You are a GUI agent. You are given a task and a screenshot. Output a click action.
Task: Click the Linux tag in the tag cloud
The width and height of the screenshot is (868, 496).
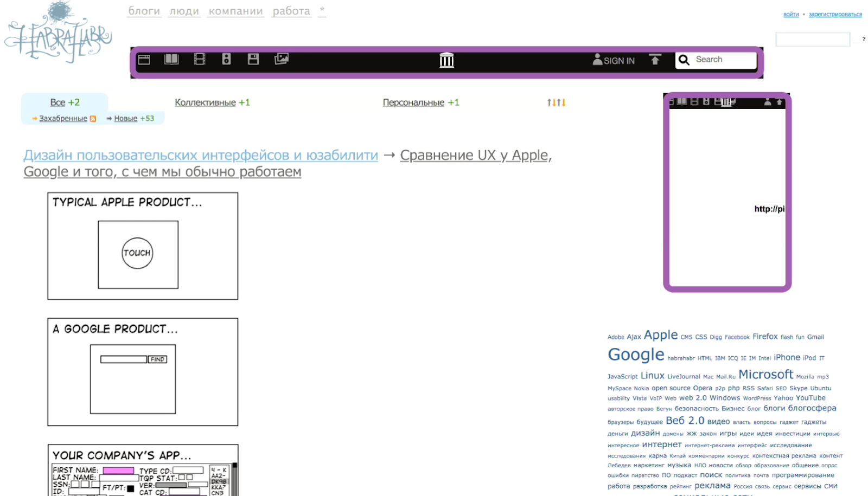[x=653, y=376]
